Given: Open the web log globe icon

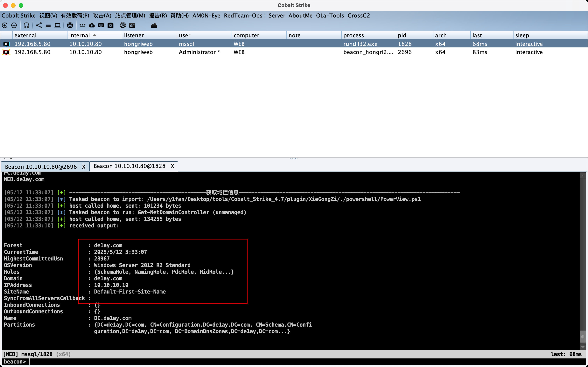Looking at the screenshot, I should pos(70,25).
